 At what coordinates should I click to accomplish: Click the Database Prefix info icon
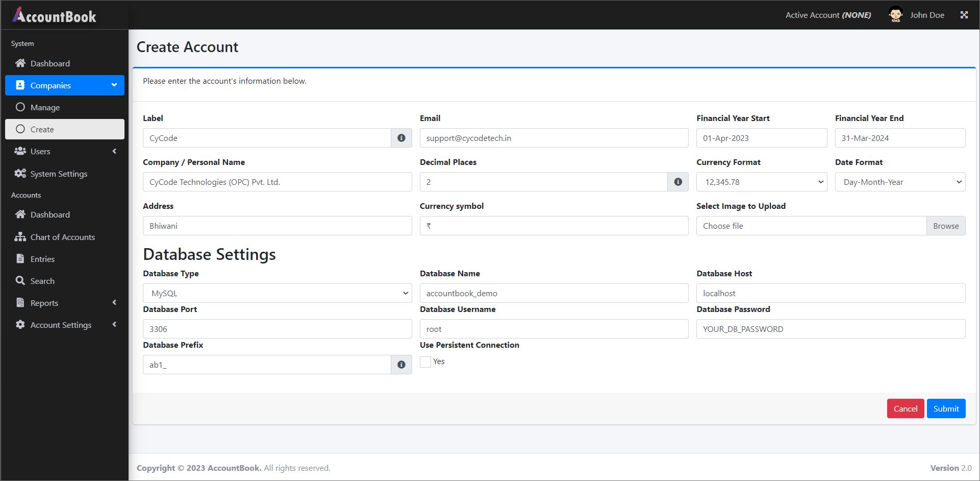tap(401, 365)
